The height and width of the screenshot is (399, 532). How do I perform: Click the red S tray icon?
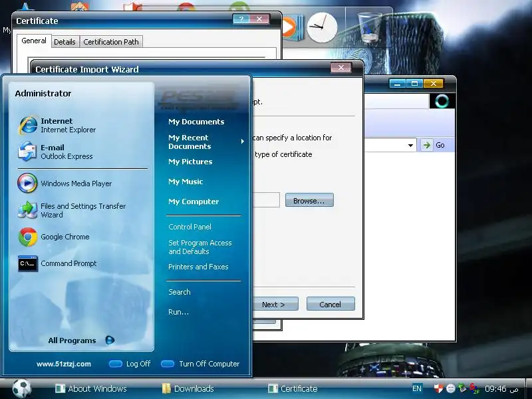(474, 388)
